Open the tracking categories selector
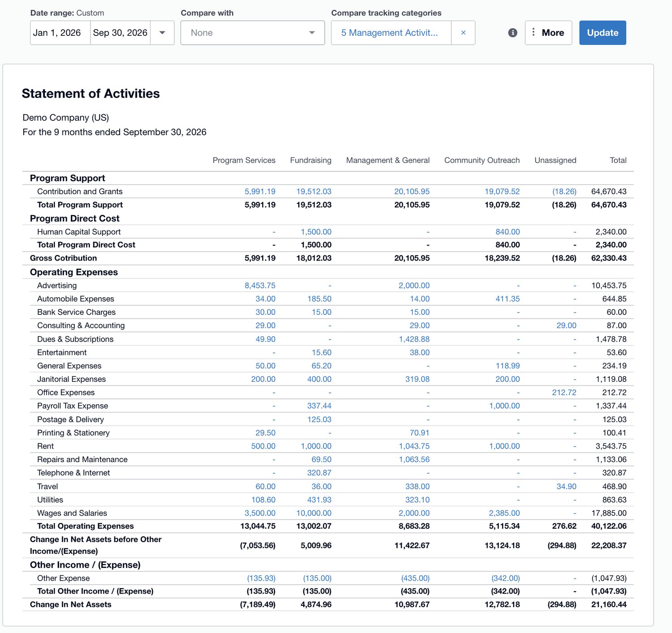 391,33
